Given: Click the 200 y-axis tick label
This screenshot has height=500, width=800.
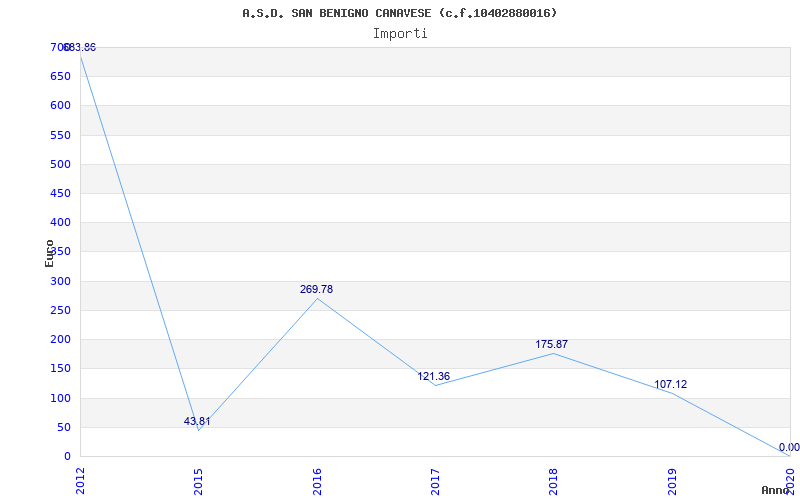Looking at the screenshot, I should (60, 339).
